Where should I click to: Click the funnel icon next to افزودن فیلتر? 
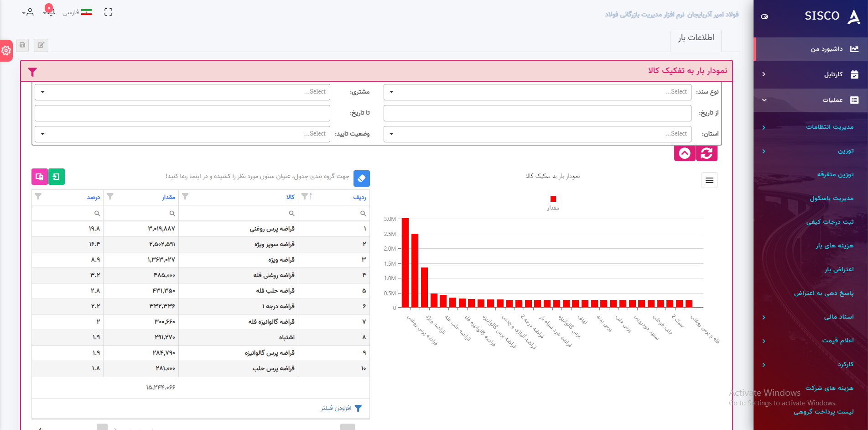[x=358, y=408]
